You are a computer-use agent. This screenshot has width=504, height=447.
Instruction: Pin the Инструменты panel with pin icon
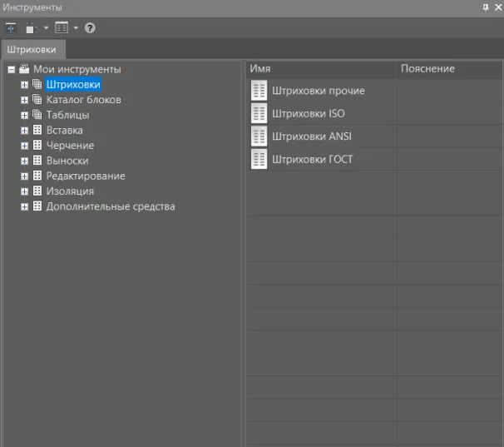486,7
